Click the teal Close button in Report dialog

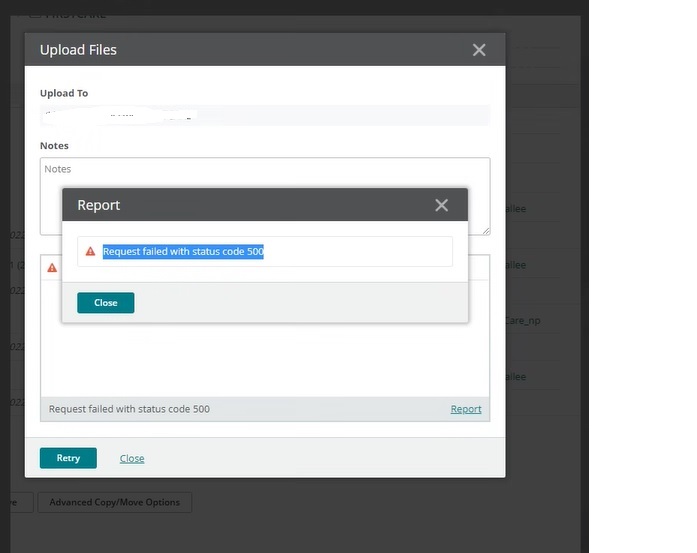(x=105, y=303)
